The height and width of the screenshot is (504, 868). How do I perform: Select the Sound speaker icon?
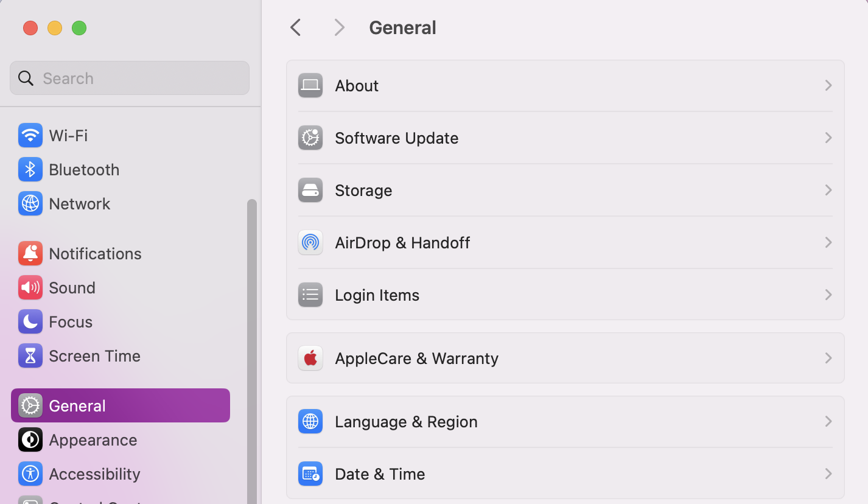[x=30, y=287]
